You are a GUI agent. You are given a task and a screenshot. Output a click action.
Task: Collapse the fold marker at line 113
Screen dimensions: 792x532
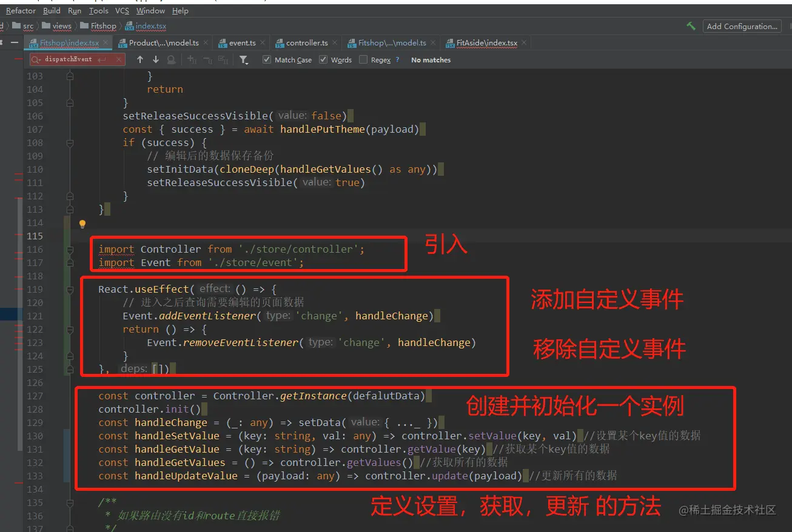(70, 209)
